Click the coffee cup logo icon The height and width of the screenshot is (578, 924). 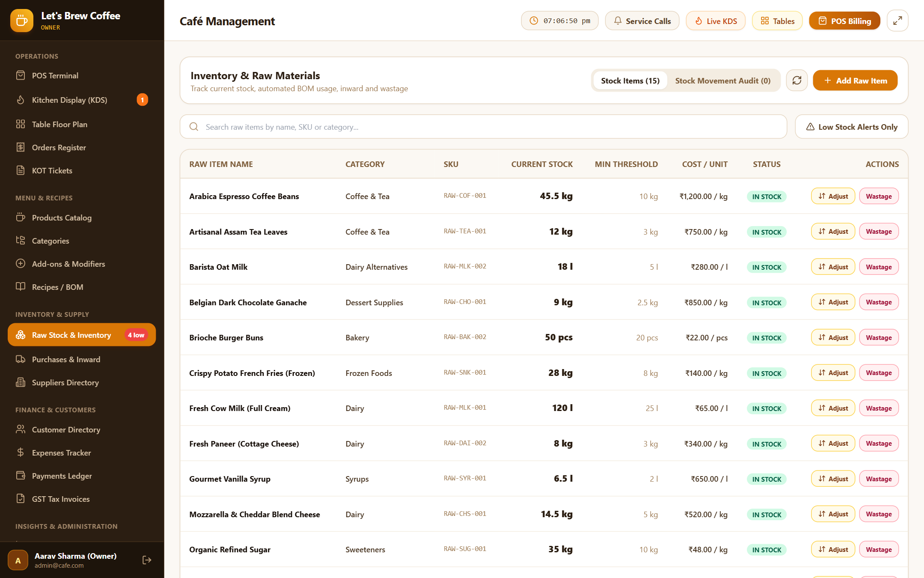(x=22, y=21)
